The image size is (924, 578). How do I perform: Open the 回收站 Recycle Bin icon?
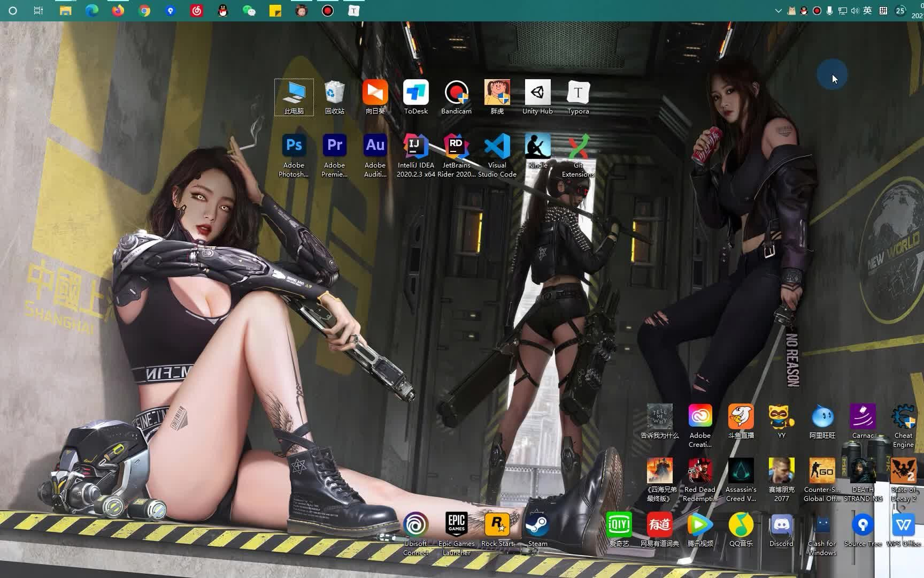pos(335,97)
